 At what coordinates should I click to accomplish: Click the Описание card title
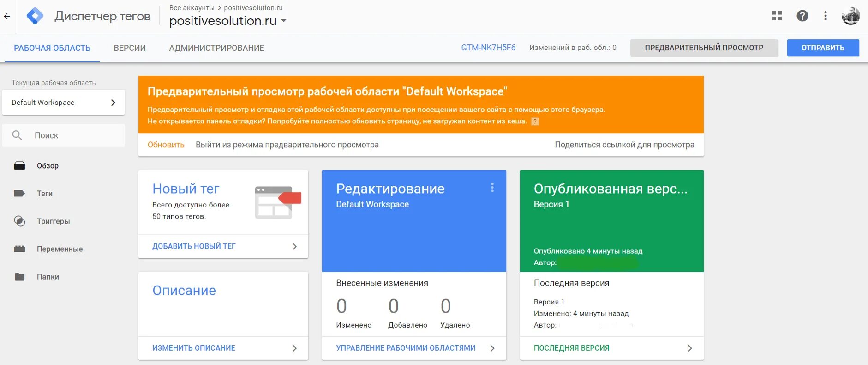[184, 290]
